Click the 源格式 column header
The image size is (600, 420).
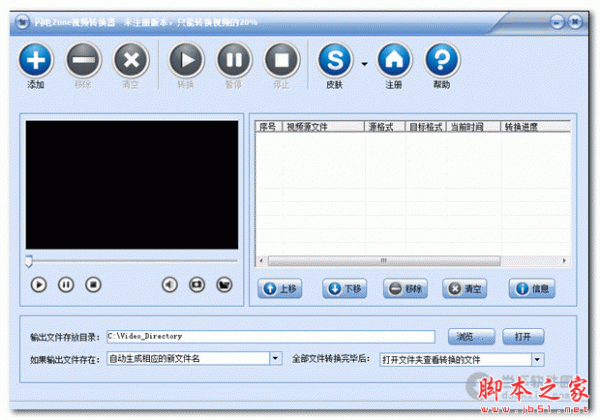[x=385, y=127]
